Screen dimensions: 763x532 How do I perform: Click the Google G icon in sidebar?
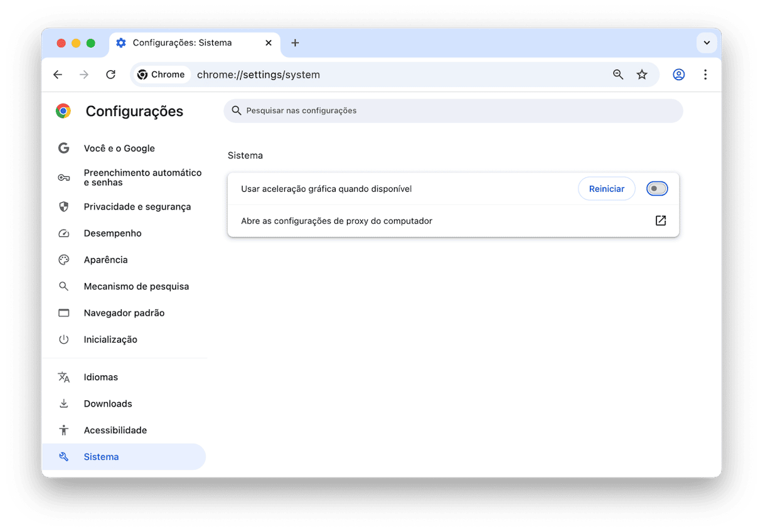tap(63, 148)
